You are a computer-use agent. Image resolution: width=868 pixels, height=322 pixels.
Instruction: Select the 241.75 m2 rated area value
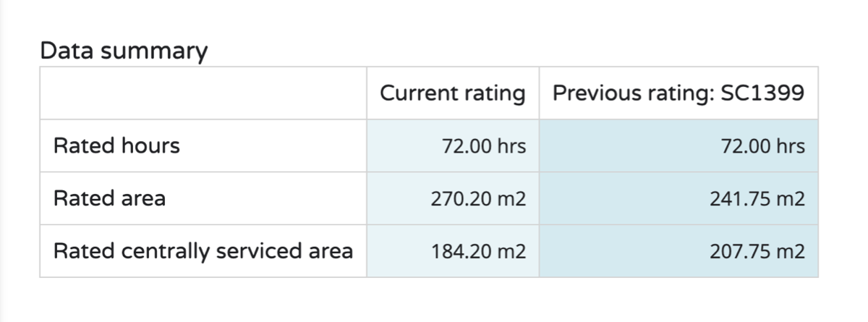[x=757, y=198]
